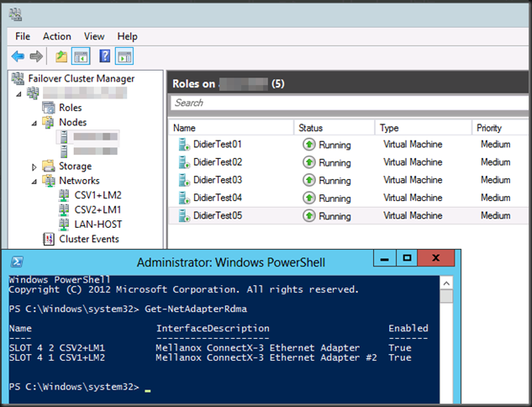Sort roles by the Type column header
This screenshot has width=532, height=407.
[424, 128]
